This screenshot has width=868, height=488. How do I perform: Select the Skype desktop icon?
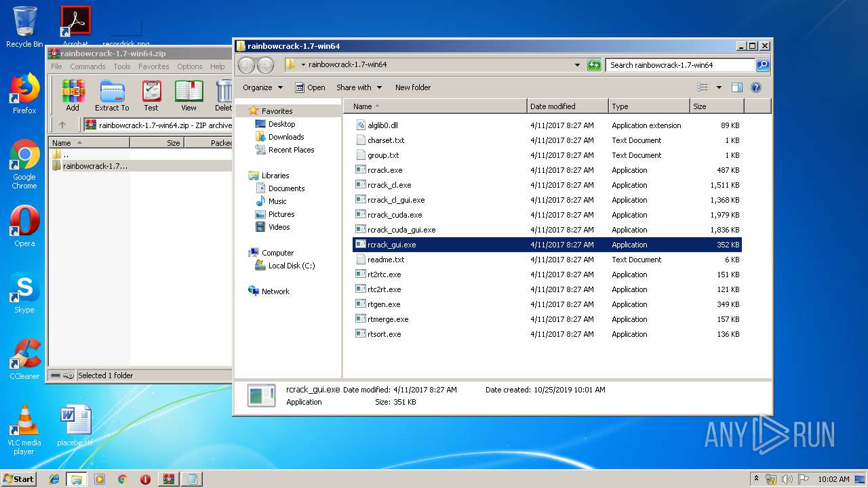tap(24, 293)
